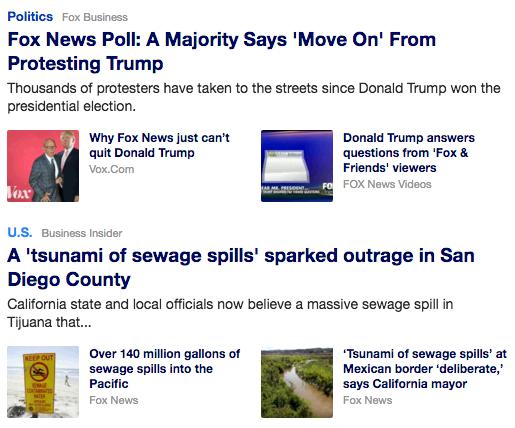
Task: Click the Business Insider source label
Action: point(82,233)
